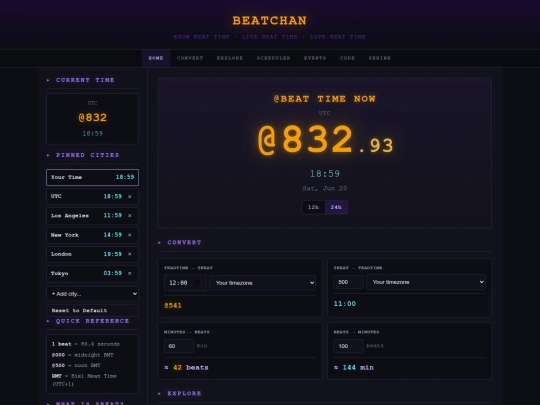Click the Convert section heading
Image resolution: width=540 pixels, height=405 pixels.
tap(184, 242)
